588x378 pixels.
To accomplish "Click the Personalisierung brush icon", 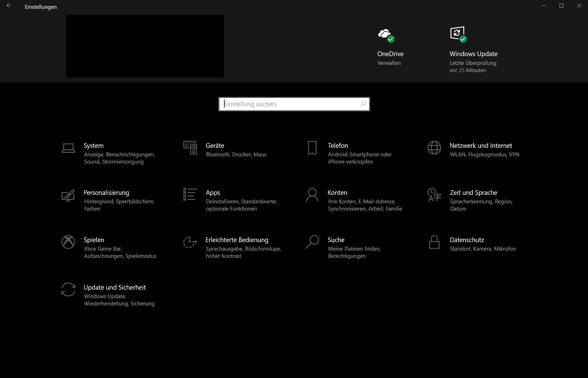I will pos(68,195).
